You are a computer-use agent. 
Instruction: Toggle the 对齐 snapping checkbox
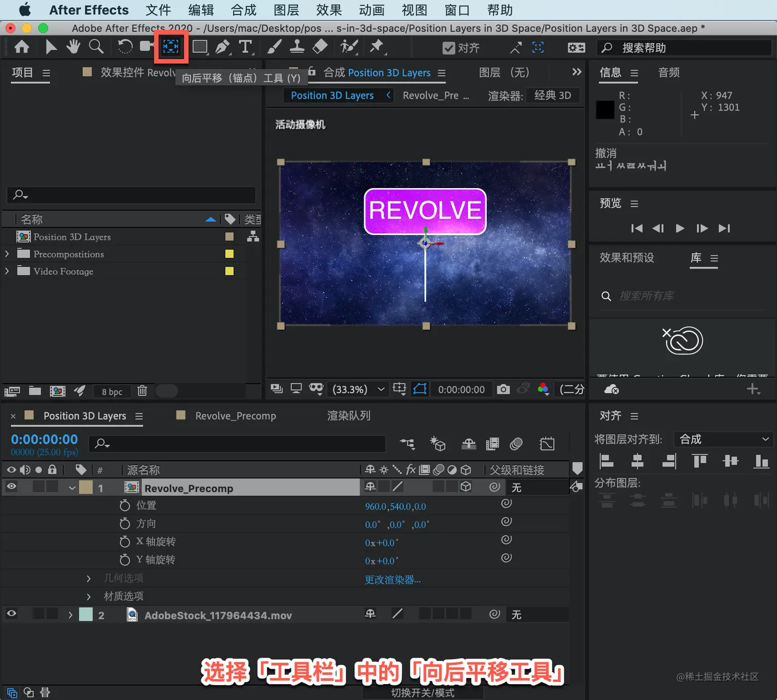click(449, 48)
